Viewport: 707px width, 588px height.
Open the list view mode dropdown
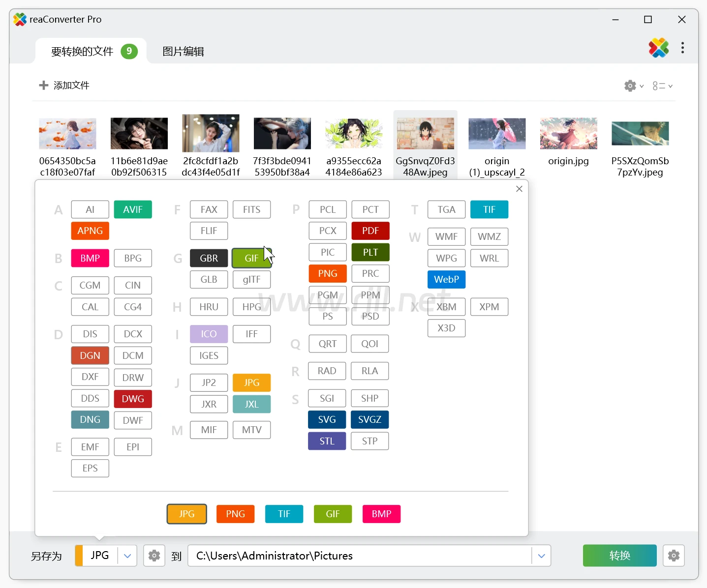point(662,86)
